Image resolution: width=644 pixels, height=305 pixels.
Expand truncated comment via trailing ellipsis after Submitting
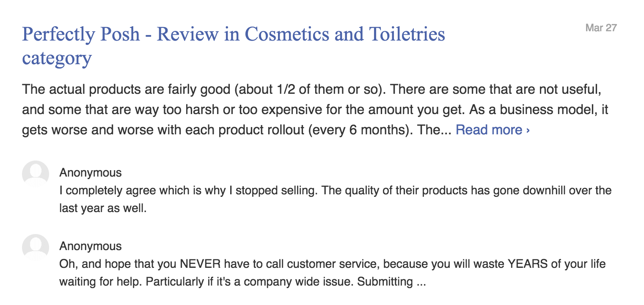click(x=420, y=282)
